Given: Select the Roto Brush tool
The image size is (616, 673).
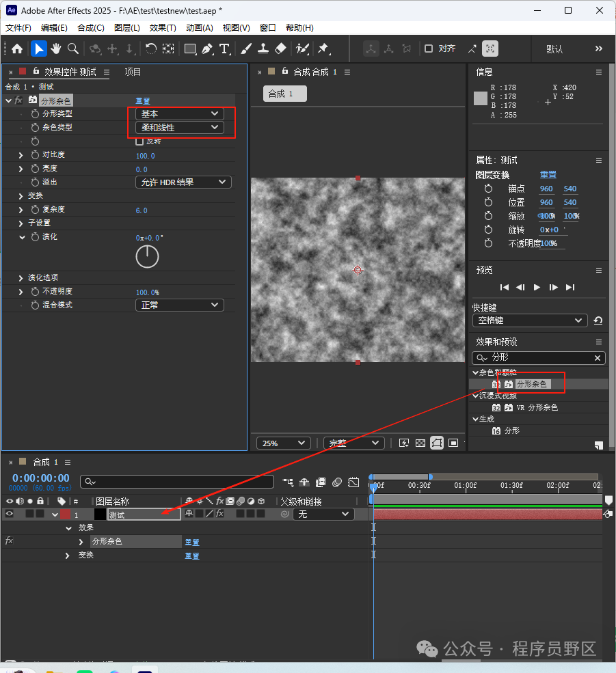Looking at the screenshot, I should tap(302, 49).
